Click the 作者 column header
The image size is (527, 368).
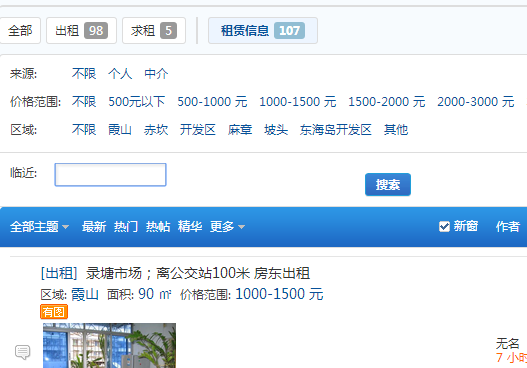[508, 227]
